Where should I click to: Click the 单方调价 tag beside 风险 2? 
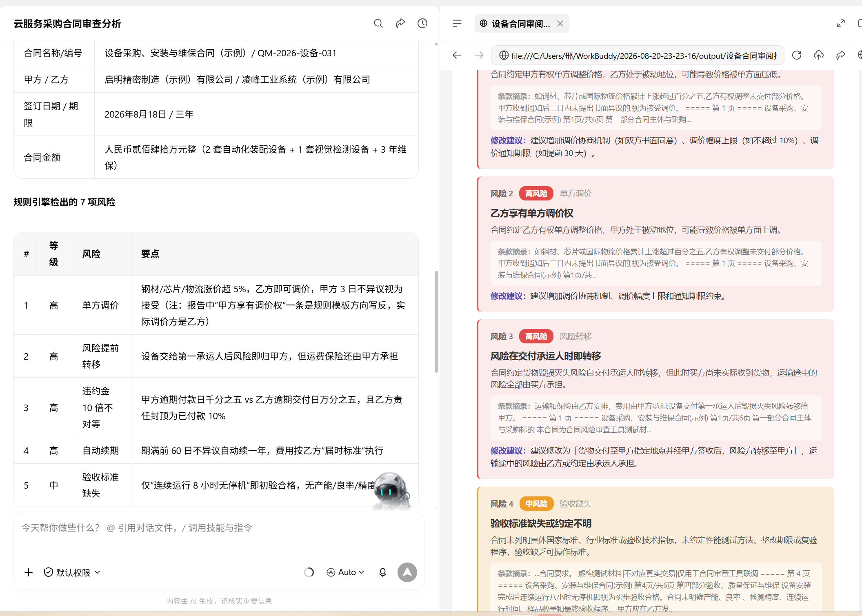pyautogui.click(x=575, y=193)
